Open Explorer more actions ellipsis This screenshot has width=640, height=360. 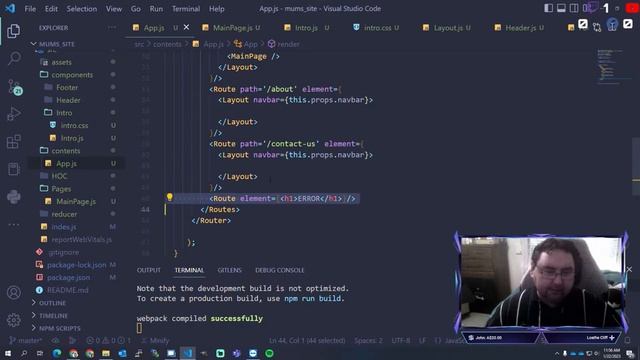click(111, 28)
